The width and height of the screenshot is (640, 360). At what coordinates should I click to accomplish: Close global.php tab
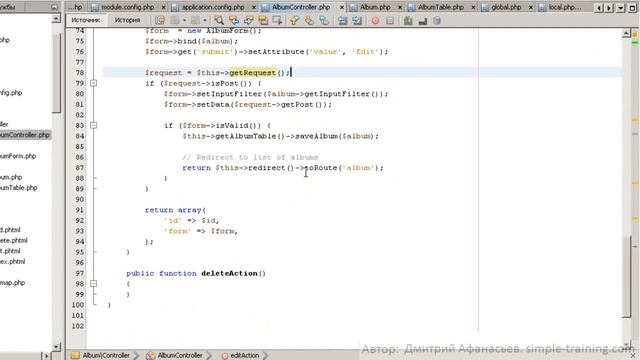pyautogui.click(x=531, y=7)
